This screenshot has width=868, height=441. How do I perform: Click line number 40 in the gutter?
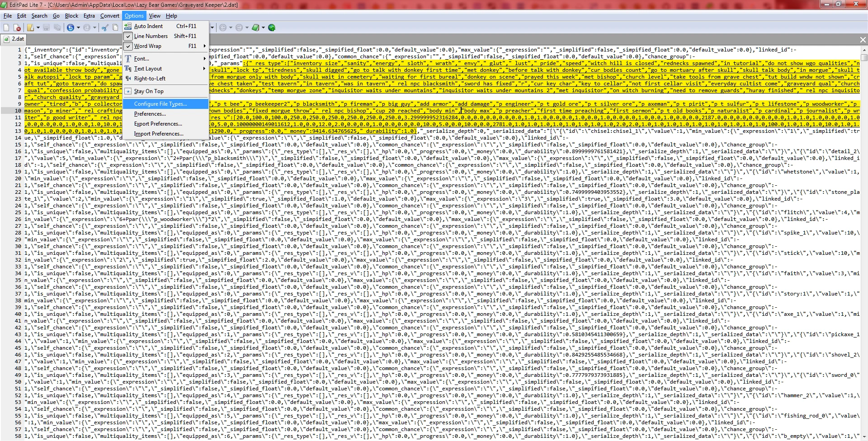[x=18, y=314]
